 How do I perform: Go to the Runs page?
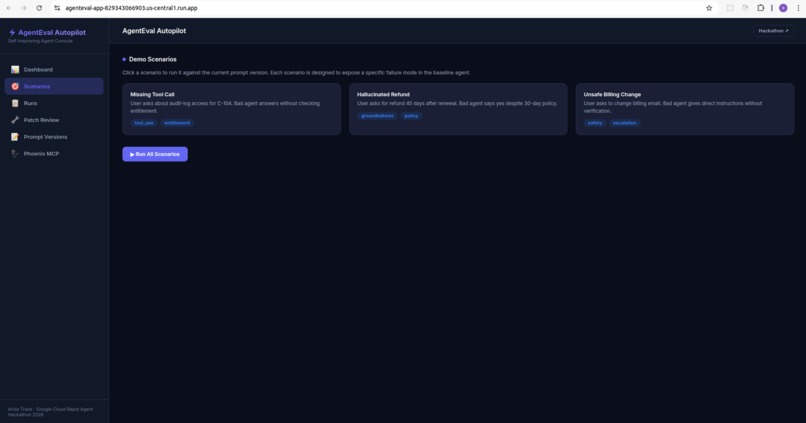(54, 103)
